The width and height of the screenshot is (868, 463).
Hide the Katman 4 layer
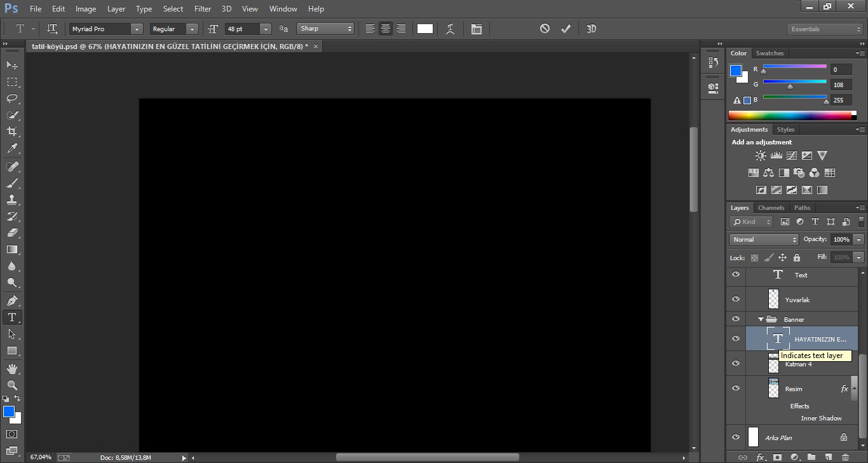click(x=736, y=363)
